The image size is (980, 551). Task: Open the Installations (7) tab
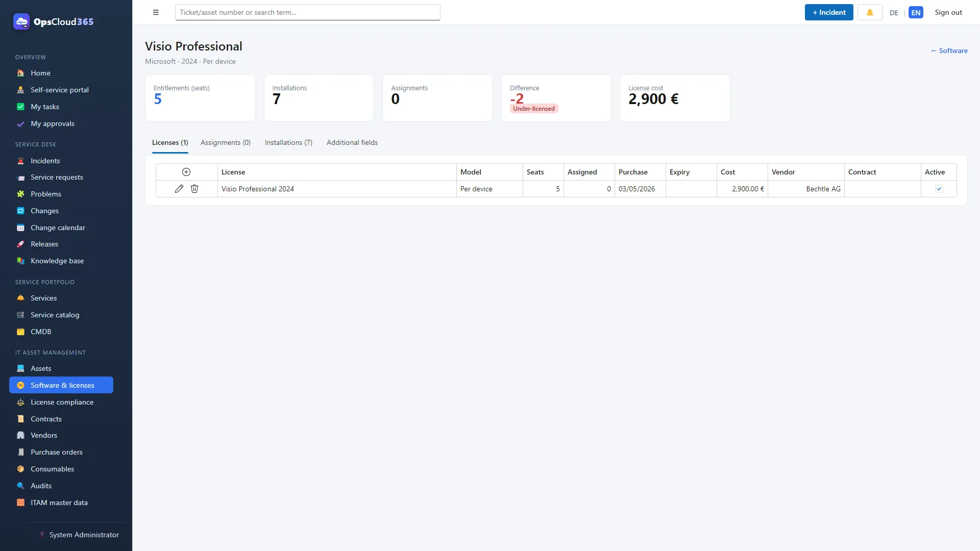click(288, 143)
